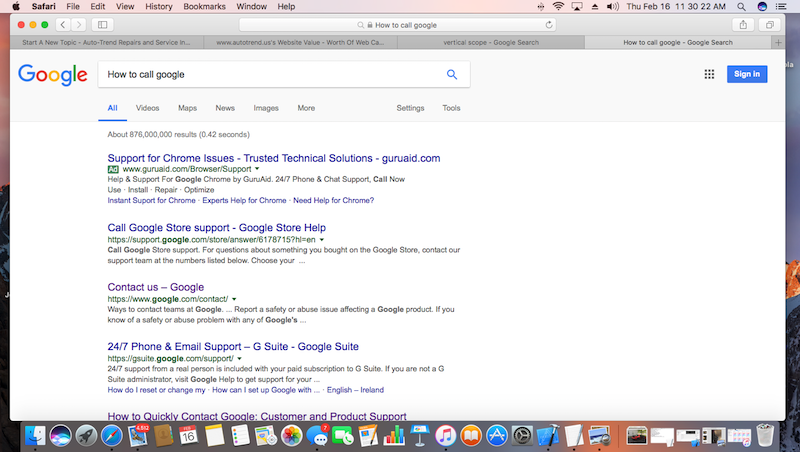Click the Google logo
The width and height of the screenshot is (800, 452).
tap(53, 75)
